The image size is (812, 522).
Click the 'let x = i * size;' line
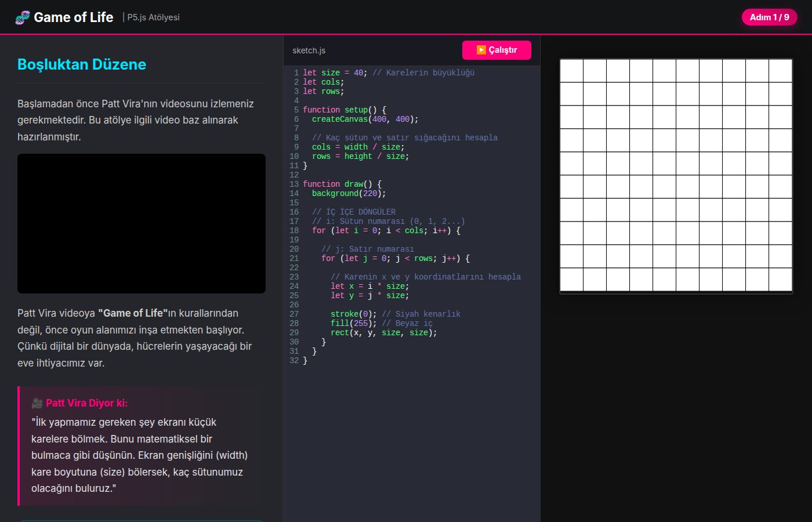tap(370, 286)
